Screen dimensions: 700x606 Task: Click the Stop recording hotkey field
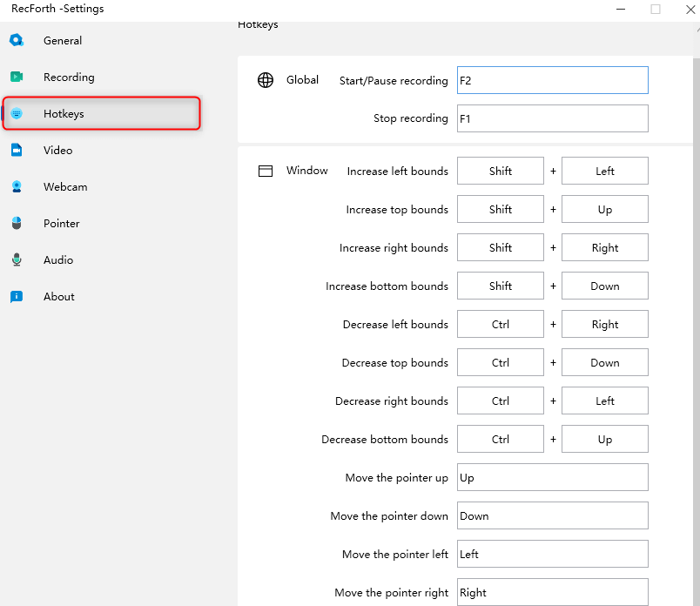click(553, 118)
